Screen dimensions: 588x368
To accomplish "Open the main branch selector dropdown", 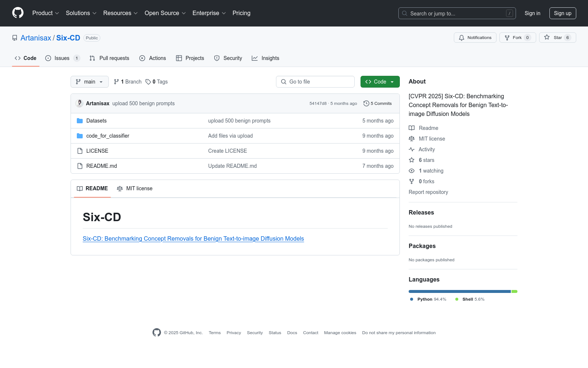I will (90, 82).
